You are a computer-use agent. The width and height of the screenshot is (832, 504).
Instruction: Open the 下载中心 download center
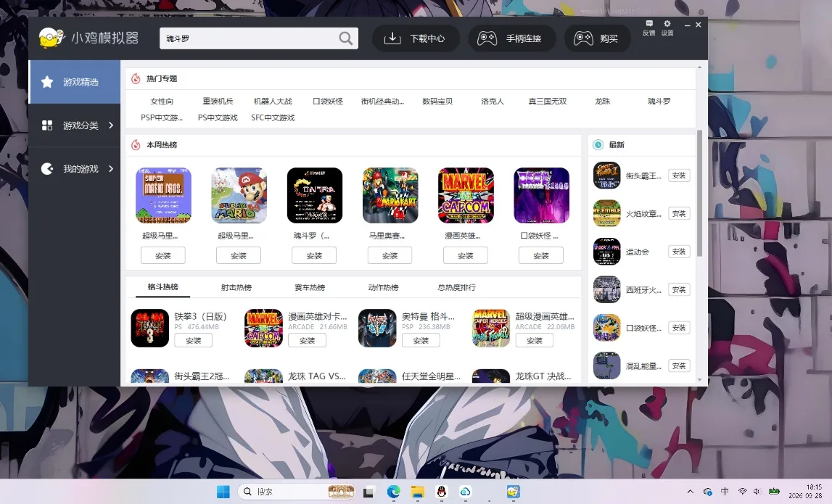pyautogui.click(x=416, y=38)
